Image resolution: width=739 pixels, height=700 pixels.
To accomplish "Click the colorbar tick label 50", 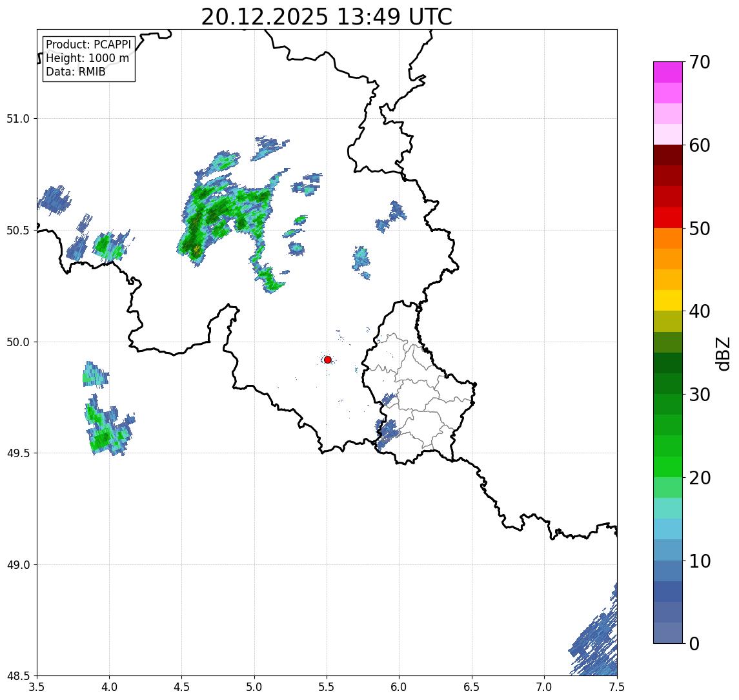I will coord(700,229).
